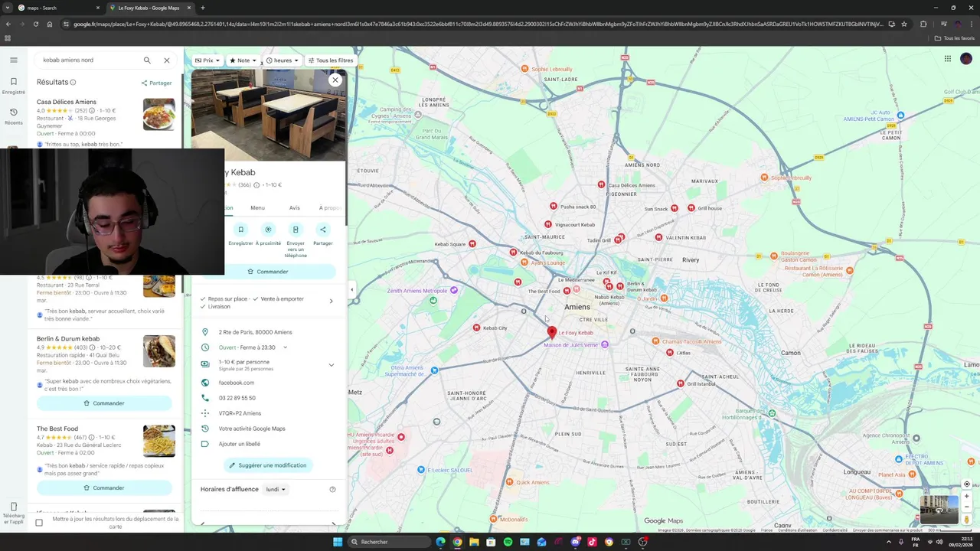Click the magnifier search icon in search box
The image size is (980, 551).
click(x=147, y=60)
